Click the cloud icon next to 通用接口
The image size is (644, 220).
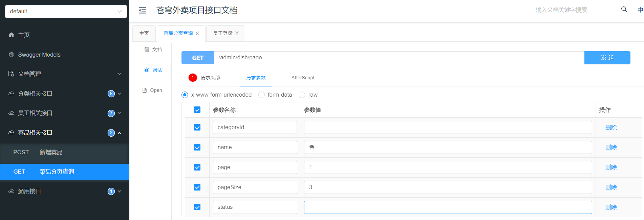[11, 191]
